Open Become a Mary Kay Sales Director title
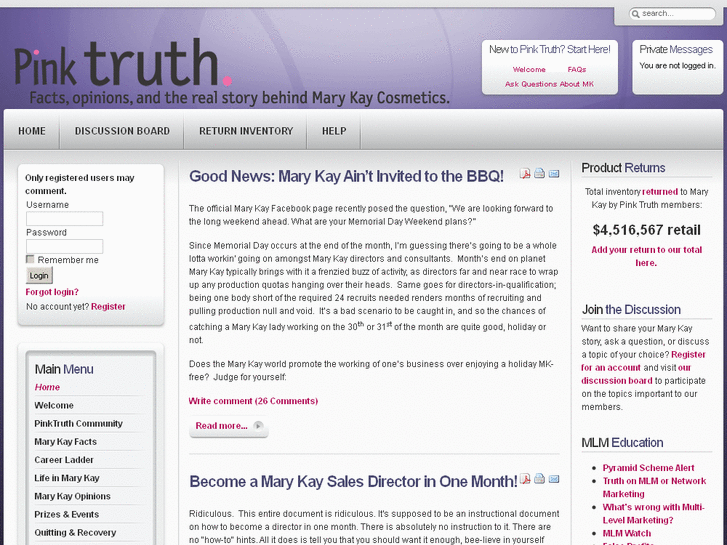727x545 pixels. pyautogui.click(x=353, y=481)
